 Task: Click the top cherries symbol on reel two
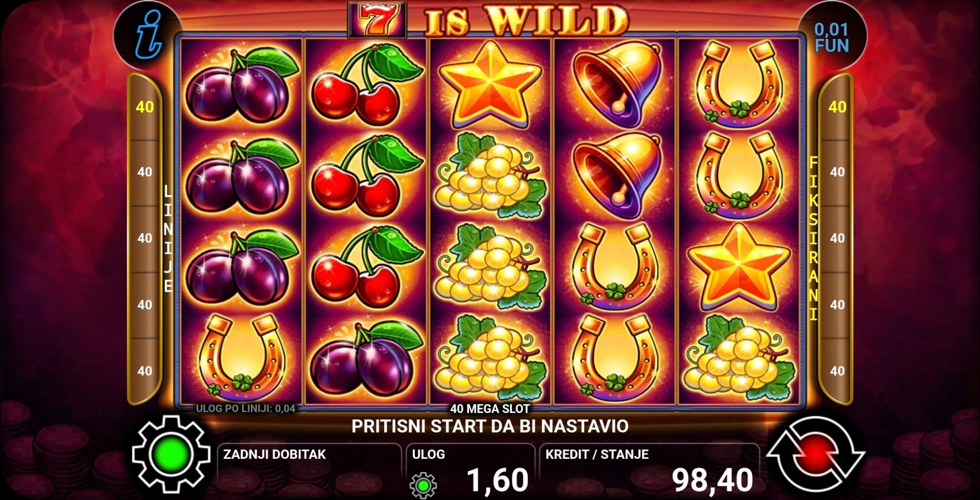pyautogui.click(x=366, y=85)
